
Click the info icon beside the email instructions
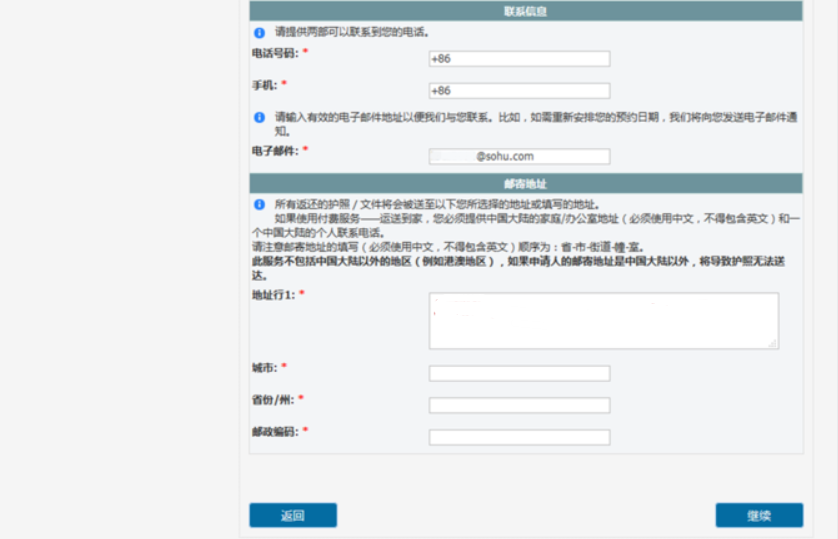(x=259, y=117)
